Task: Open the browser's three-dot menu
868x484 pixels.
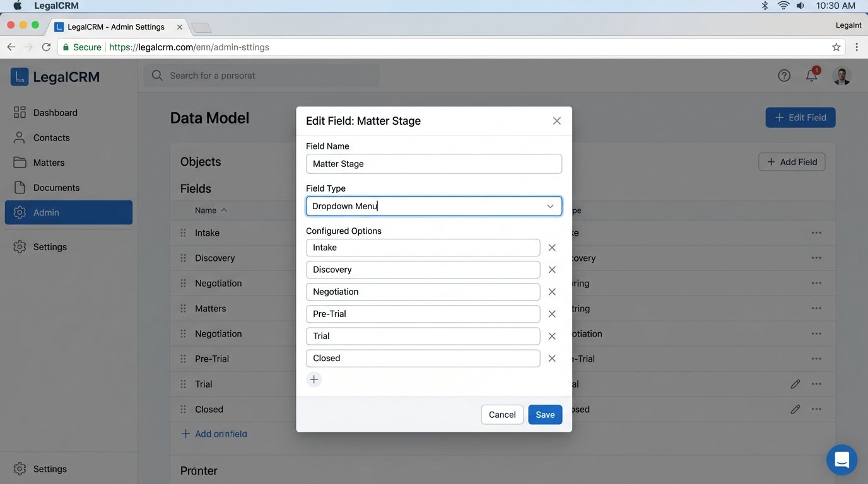Action: 856,47
